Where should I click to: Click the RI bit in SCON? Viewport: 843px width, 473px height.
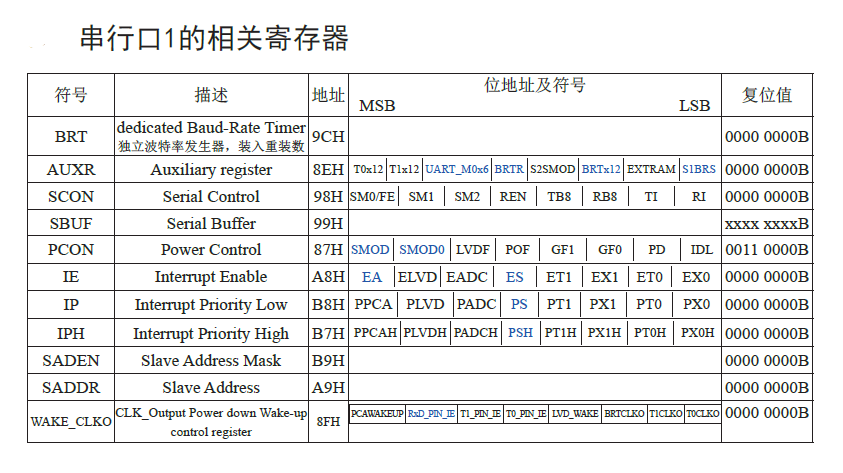(x=698, y=197)
